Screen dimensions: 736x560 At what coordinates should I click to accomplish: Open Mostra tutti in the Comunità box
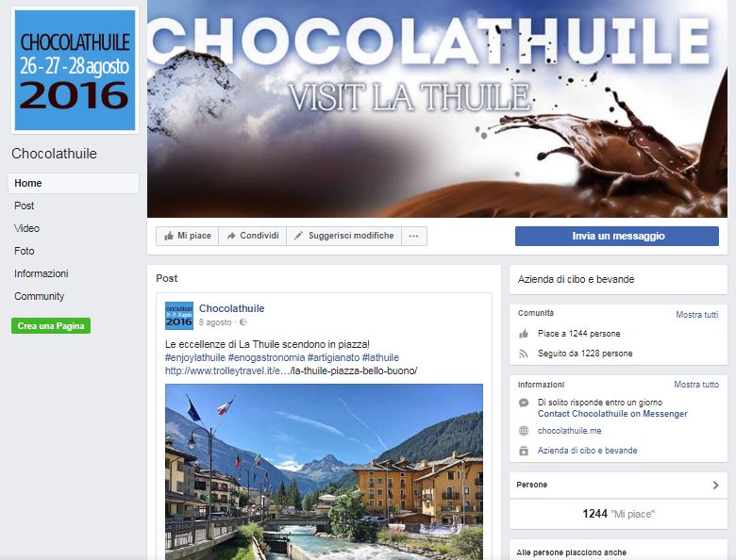[x=697, y=315]
